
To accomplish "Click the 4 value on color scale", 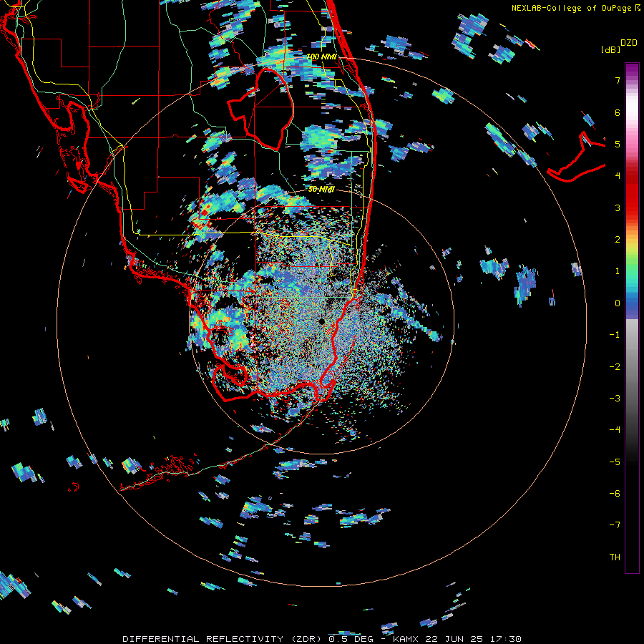I will [x=618, y=176].
